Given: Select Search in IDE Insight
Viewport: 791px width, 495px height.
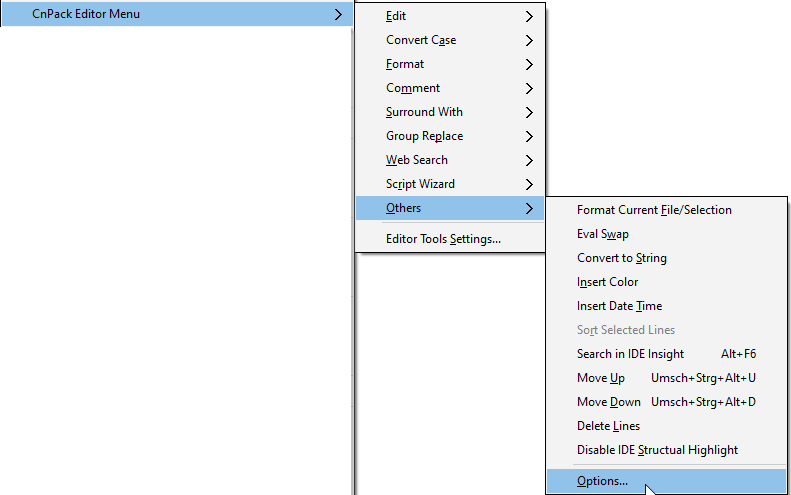Looking at the screenshot, I should coord(666,354).
